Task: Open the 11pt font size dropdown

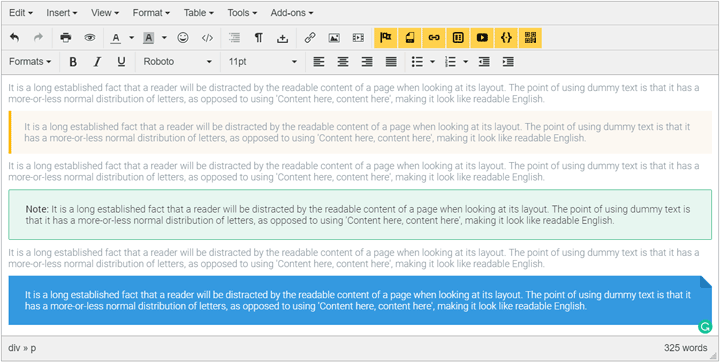Action: [x=263, y=62]
